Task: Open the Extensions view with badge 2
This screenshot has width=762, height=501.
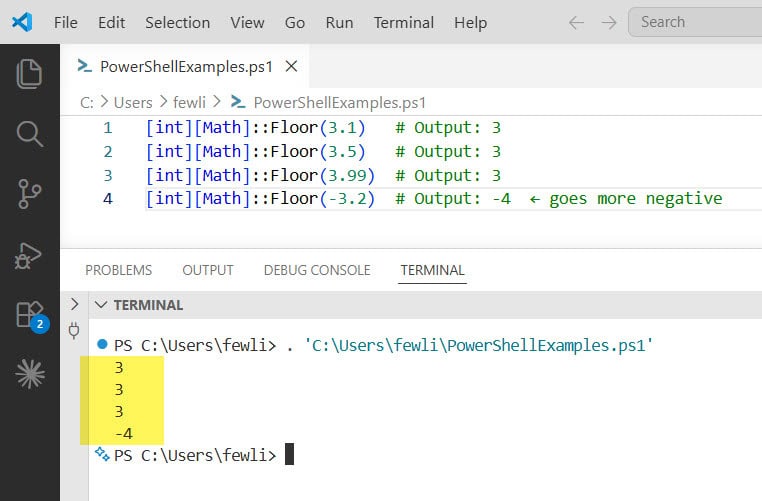Action: pyautogui.click(x=32, y=316)
